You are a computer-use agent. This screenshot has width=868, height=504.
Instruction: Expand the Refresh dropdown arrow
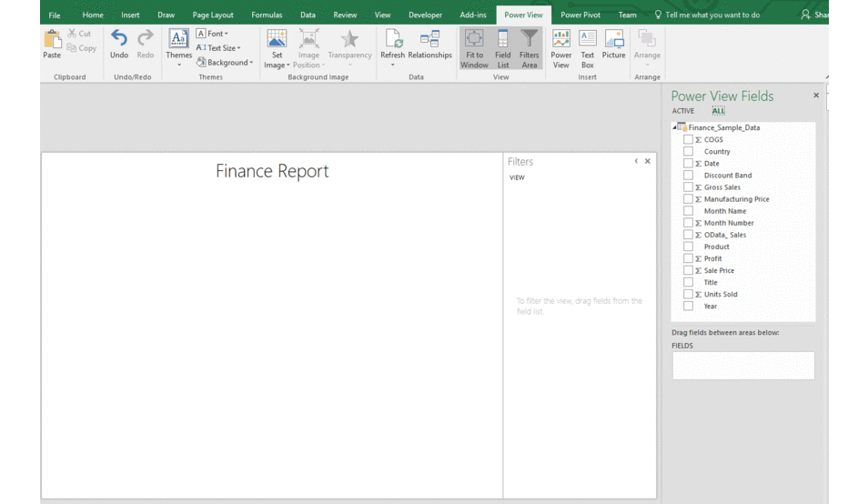coord(392,66)
